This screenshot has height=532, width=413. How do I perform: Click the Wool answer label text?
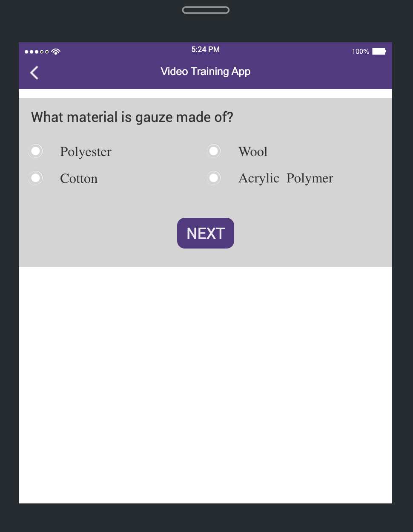pos(253,152)
